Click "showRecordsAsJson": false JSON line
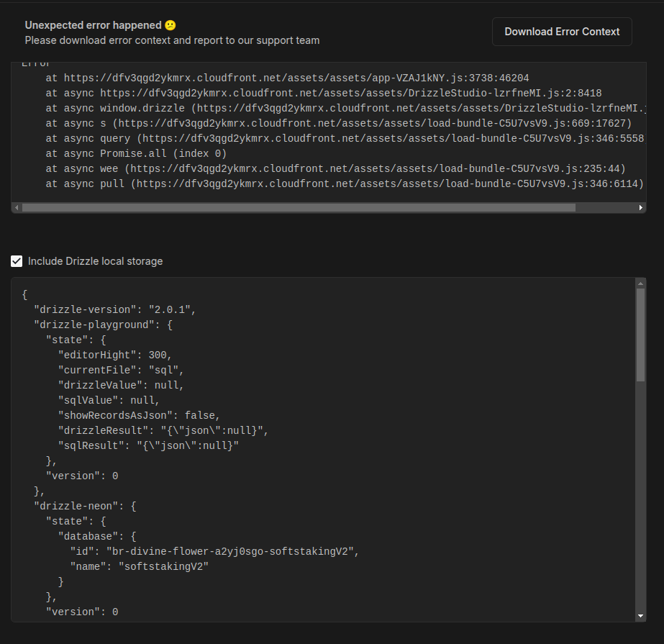 point(139,416)
